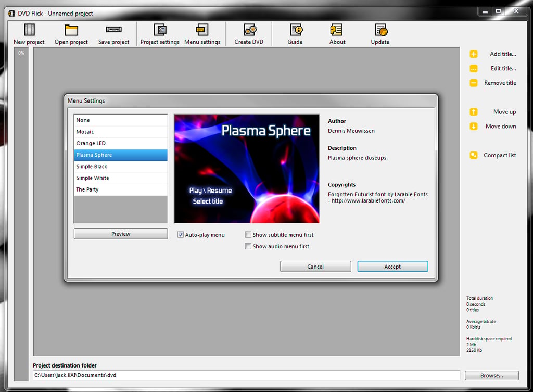Click the Add title plus icon
This screenshot has width=533, height=392.
[x=474, y=54]
